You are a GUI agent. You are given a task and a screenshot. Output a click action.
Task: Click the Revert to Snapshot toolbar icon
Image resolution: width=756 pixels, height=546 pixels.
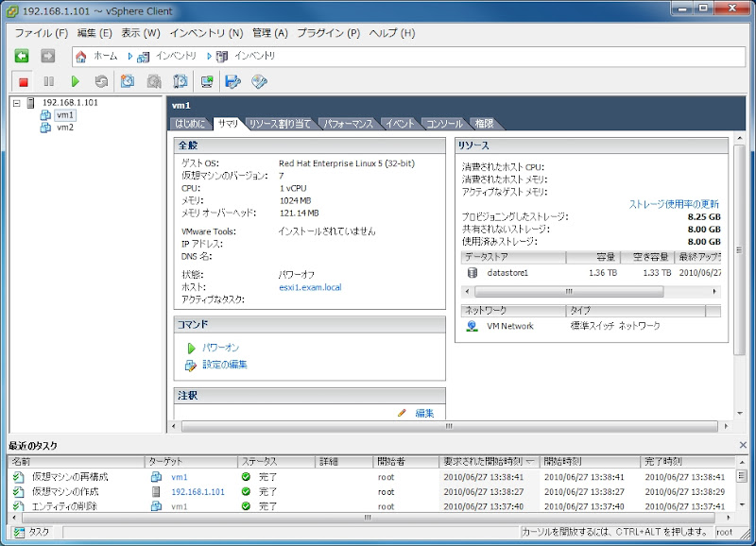154,81
